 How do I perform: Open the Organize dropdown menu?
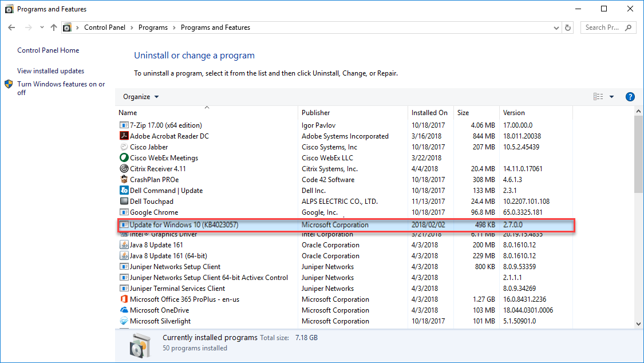141,97
